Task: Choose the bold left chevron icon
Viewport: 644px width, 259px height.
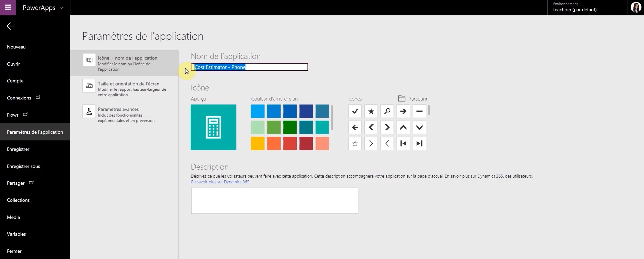Action: click(x=371, y=127)
